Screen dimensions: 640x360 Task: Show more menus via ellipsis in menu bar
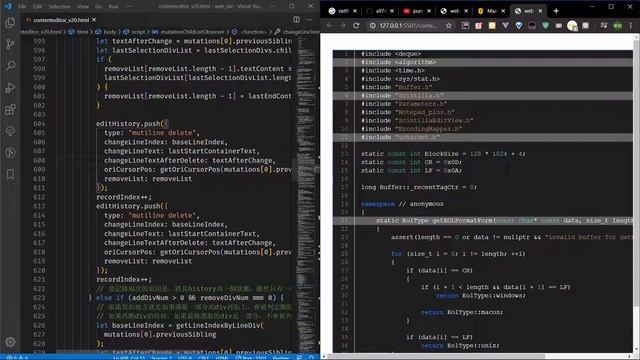129,7
